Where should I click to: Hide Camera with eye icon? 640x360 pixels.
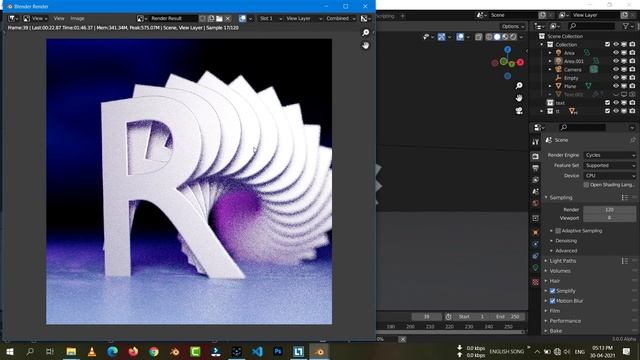(x=616, y=70)
